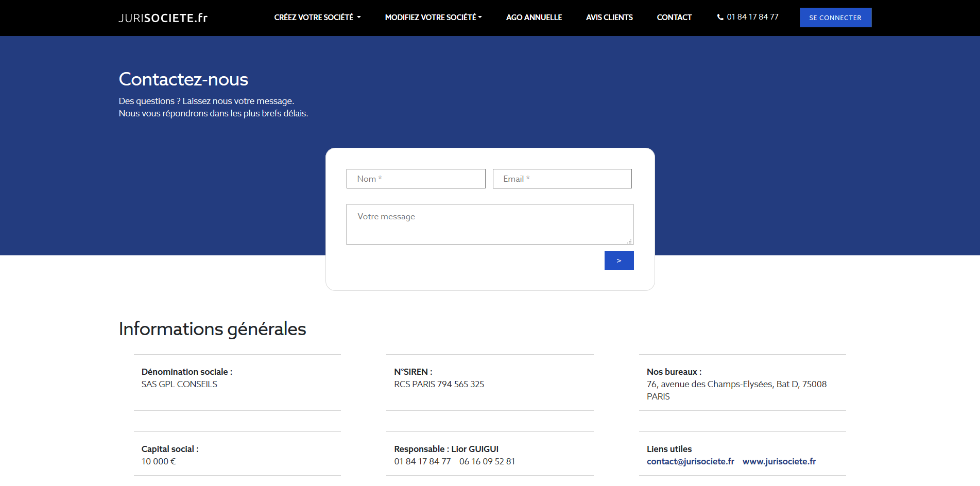Click into the Email field

[x=562, y=179]
